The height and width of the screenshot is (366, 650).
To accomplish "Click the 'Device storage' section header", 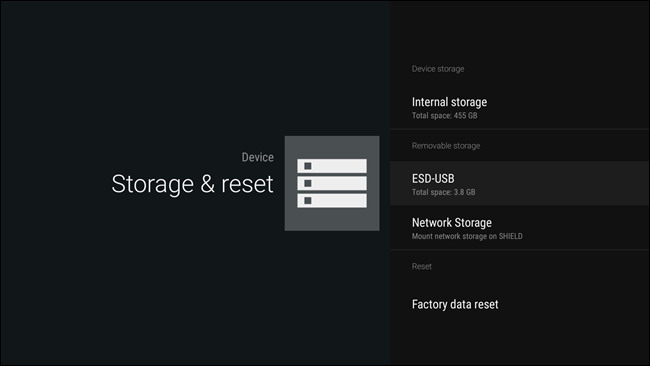I will [x=438, y=69].
